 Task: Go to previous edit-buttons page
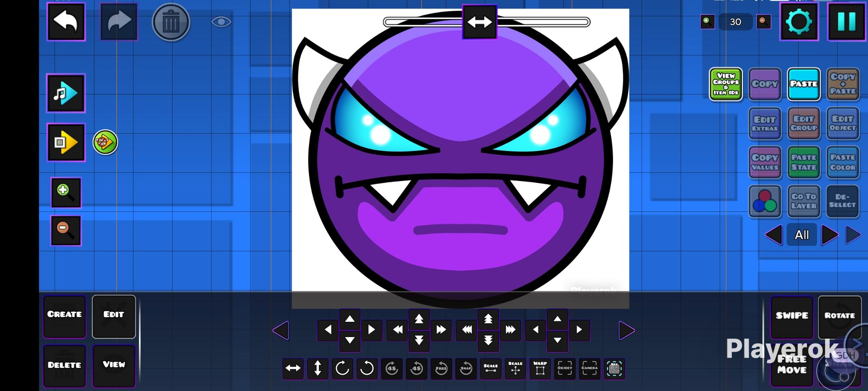[281, 330]
